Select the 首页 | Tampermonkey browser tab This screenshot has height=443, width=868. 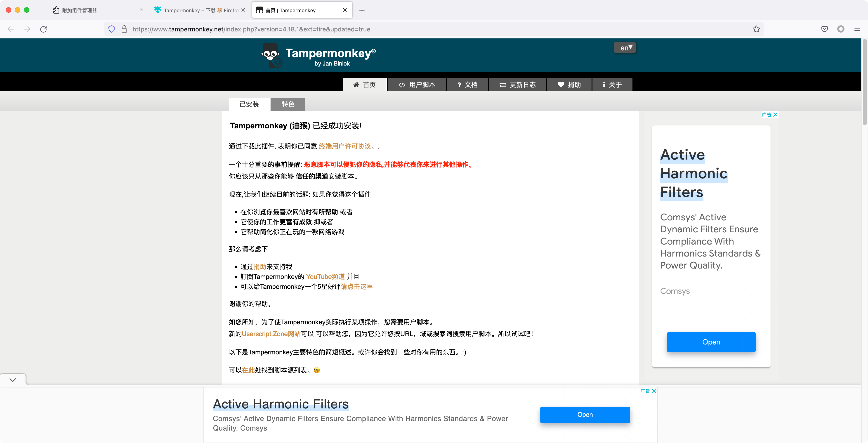point(302,10)
